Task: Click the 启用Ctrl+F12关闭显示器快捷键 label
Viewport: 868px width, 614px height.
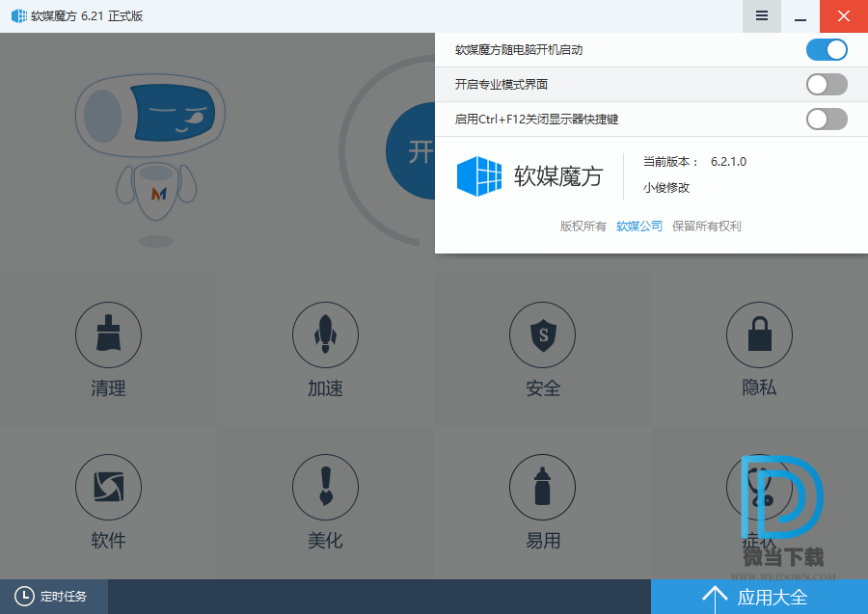Action: tap(536, 119)
